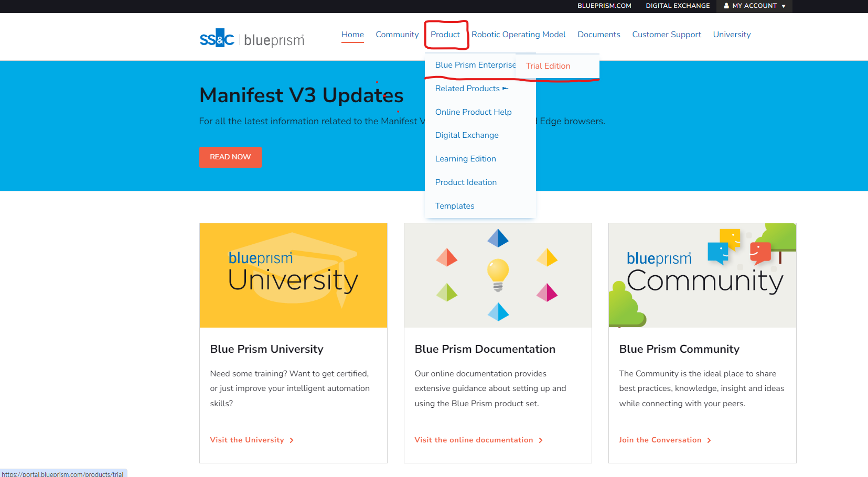The width and height of the screenshot is (868, 477).
Task: Click the SS&C Blue Prism logo
Action: click(x=252, y=38)
